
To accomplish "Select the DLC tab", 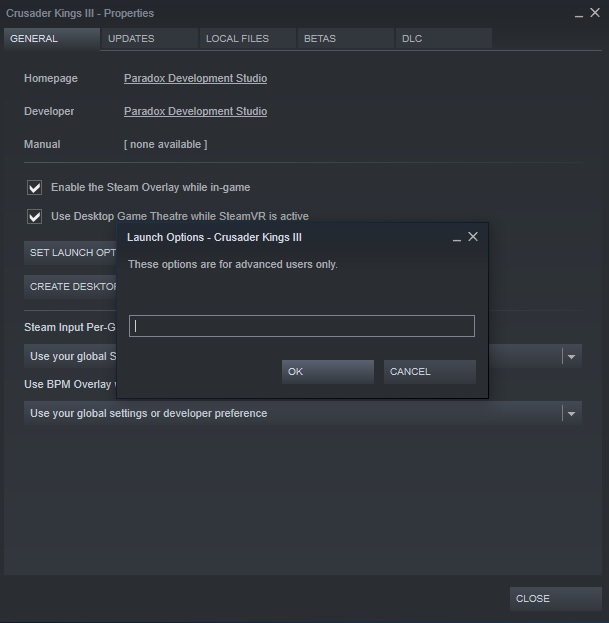I will pyautogui.click(x=412, y=39).
